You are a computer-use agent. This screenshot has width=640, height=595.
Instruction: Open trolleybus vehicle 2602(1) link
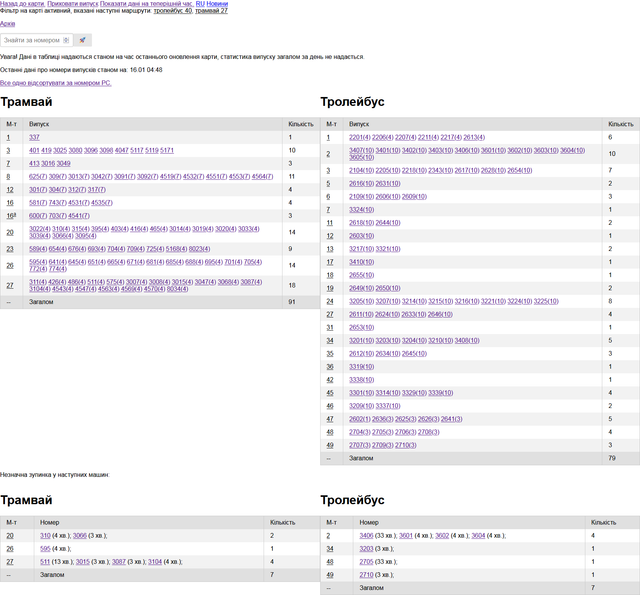[x=360, y=419]
